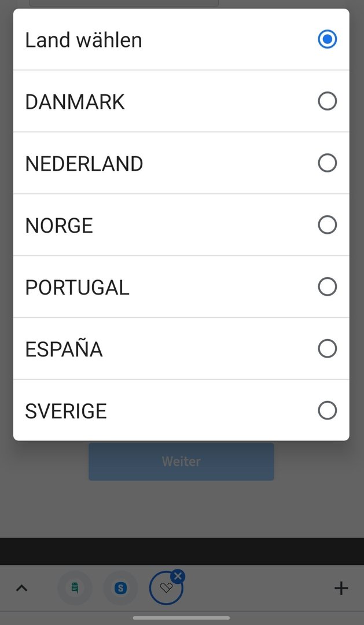Click the SVERIGE radio circle

tap(327, 410)
